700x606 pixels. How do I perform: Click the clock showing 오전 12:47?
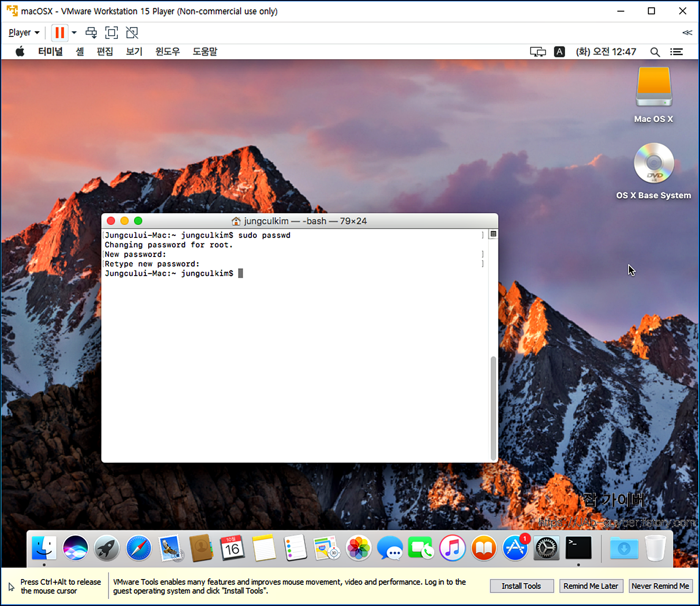(606, 52)
